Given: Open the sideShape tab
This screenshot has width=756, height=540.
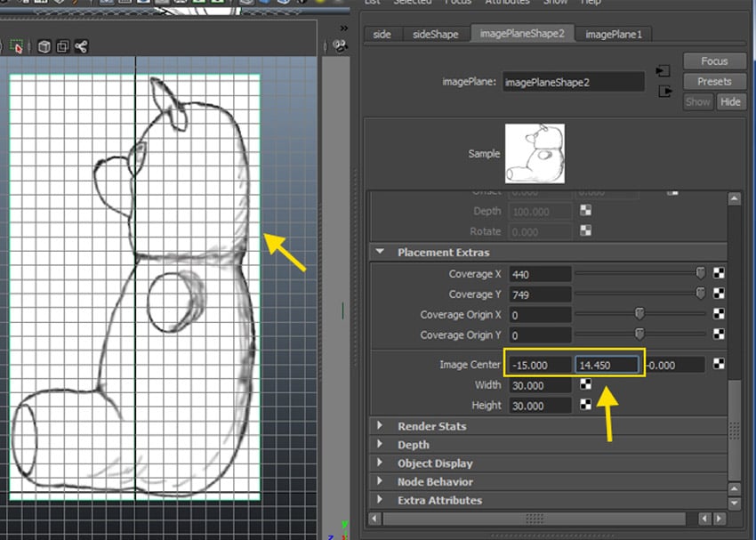Looking at the screenshot, I should click(x=436, y=34).
